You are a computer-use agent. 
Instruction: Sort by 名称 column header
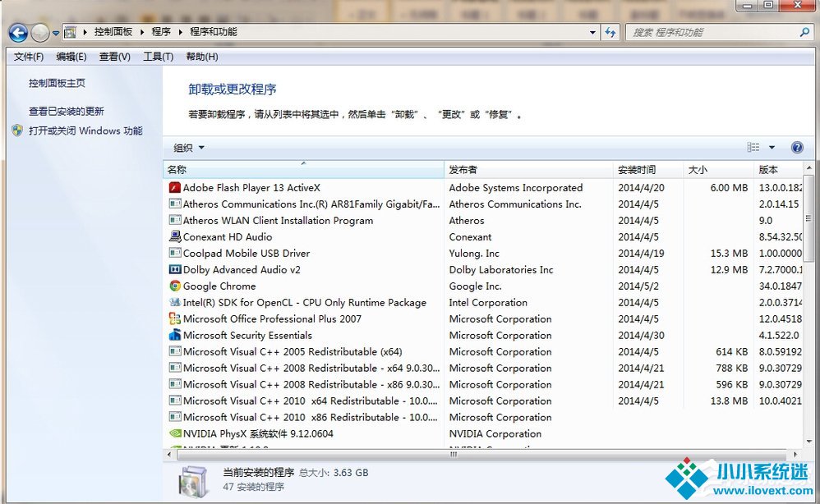(303, 170)
